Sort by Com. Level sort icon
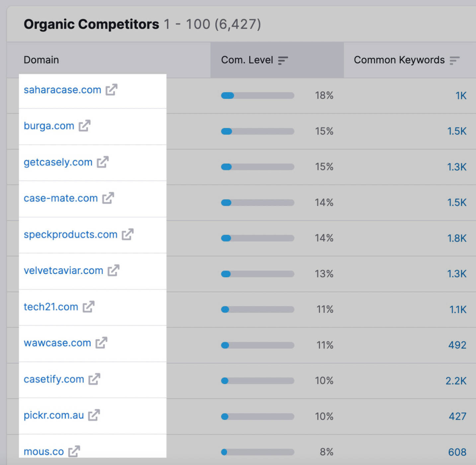The image size is (476, 465). pos(283,60)
